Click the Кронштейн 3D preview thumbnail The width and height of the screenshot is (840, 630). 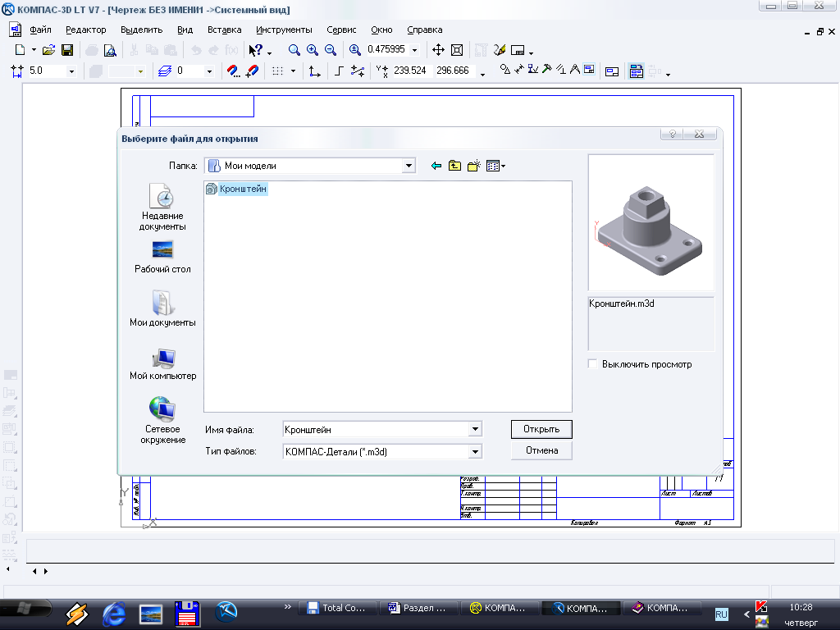point(651,222)
